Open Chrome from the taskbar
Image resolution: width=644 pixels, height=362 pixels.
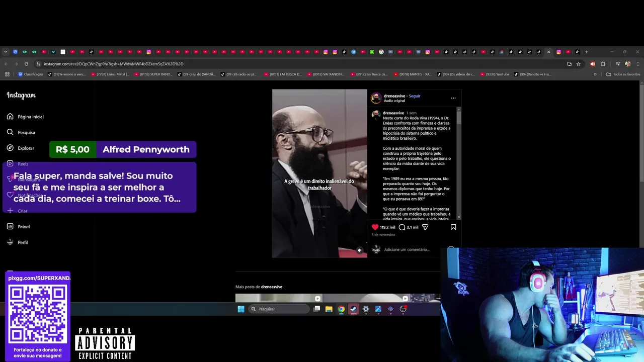(x=341, y=309)
